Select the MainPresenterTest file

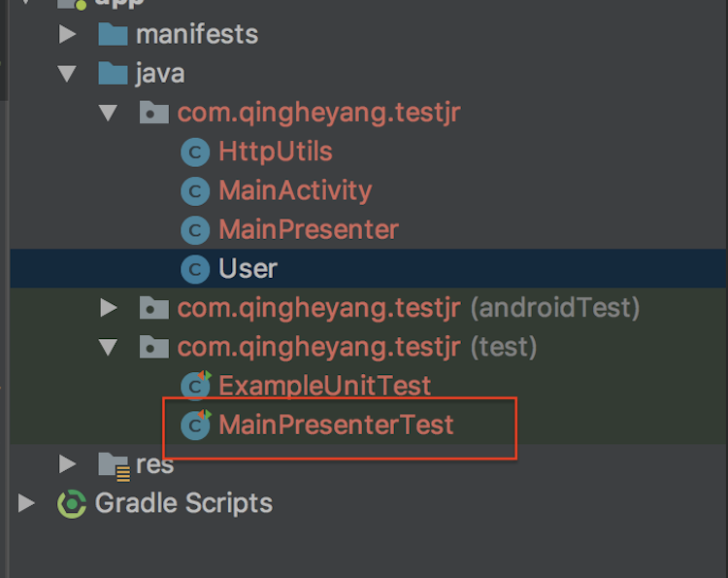coord(336,425)
